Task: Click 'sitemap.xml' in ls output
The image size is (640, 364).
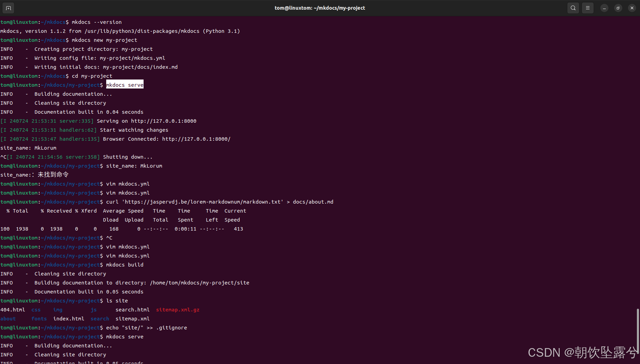Action: (x=132, y=319)
